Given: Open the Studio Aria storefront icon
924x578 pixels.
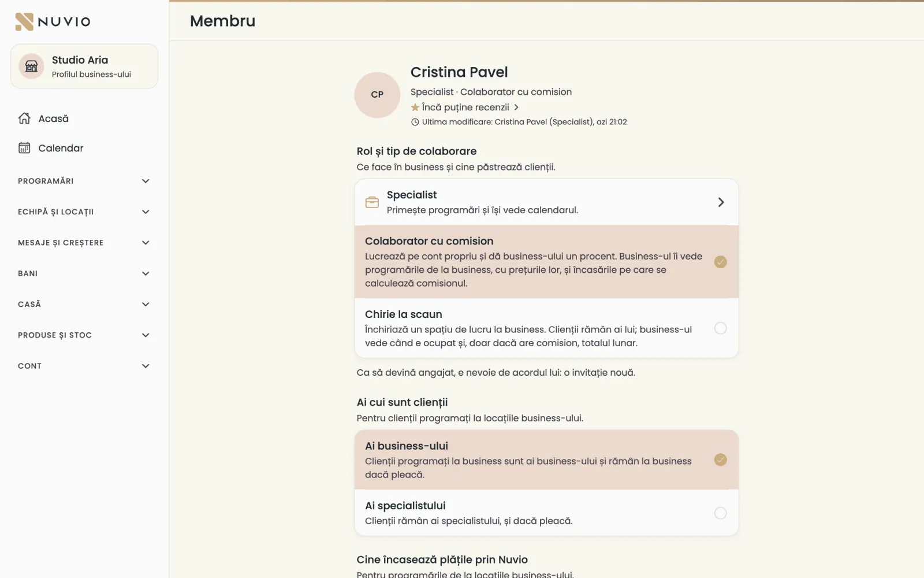Looking at the screenshot, I should 31,66.
